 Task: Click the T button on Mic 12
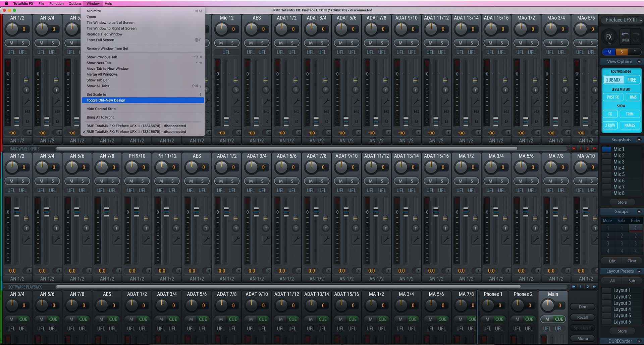click(236, 90)
